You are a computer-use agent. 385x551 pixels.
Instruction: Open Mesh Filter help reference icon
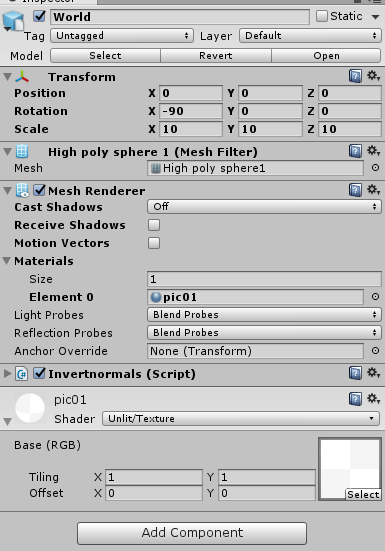point(355,151)
